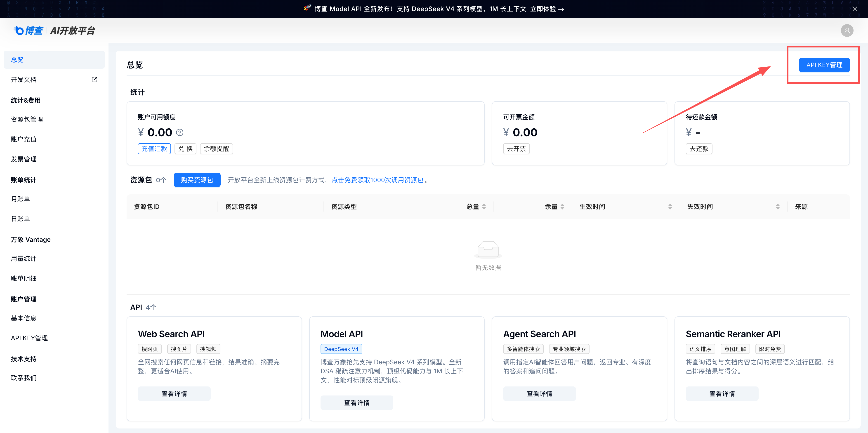868x433 pixels.
Task: Click 立即体验 link in banner
Action: pos(547,9)
